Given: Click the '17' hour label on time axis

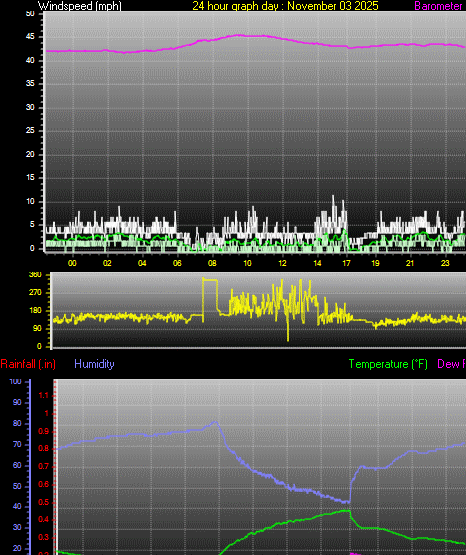Looking at the screenshot, I should tap(346, 263).
